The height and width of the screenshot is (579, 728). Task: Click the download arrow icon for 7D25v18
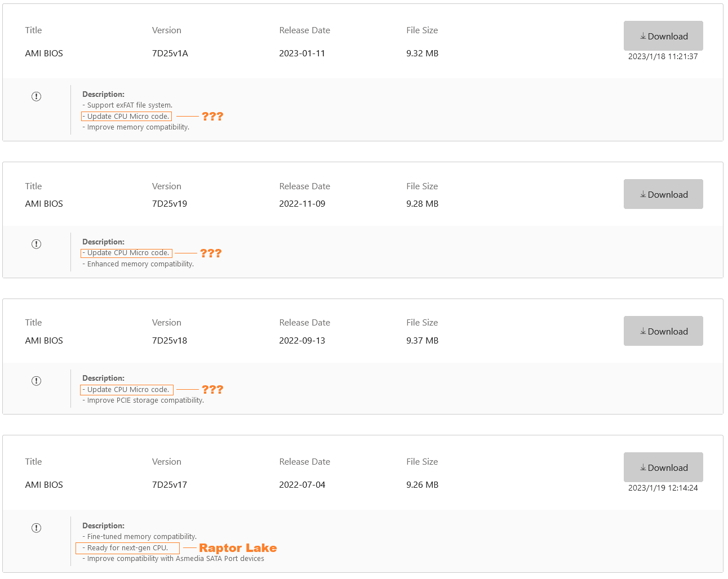643,331
